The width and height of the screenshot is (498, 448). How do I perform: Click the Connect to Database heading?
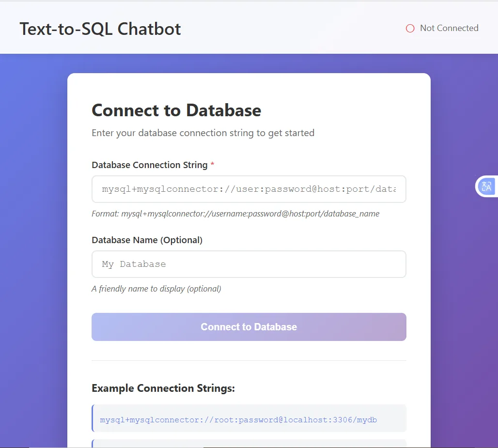(176, 110)
